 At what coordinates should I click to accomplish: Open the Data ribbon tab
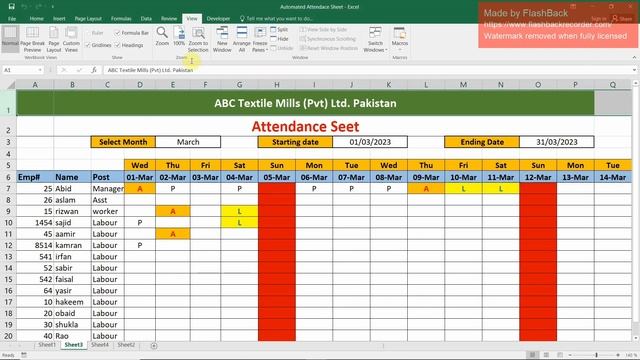(146, 19)
